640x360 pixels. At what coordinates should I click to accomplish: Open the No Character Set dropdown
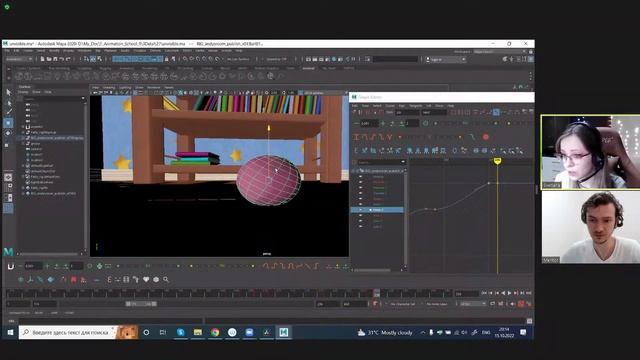tap(403, 304)
